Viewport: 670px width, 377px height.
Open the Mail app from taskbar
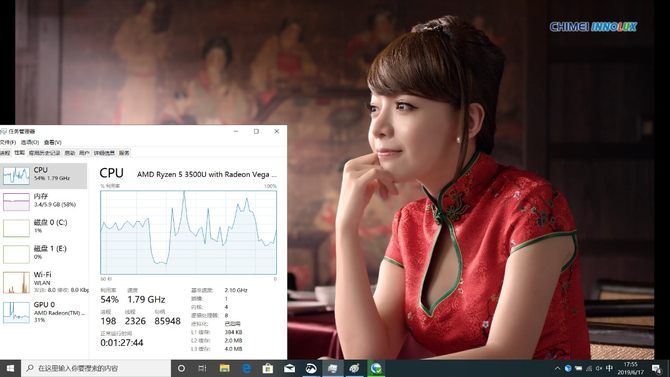tap(290, 368)
